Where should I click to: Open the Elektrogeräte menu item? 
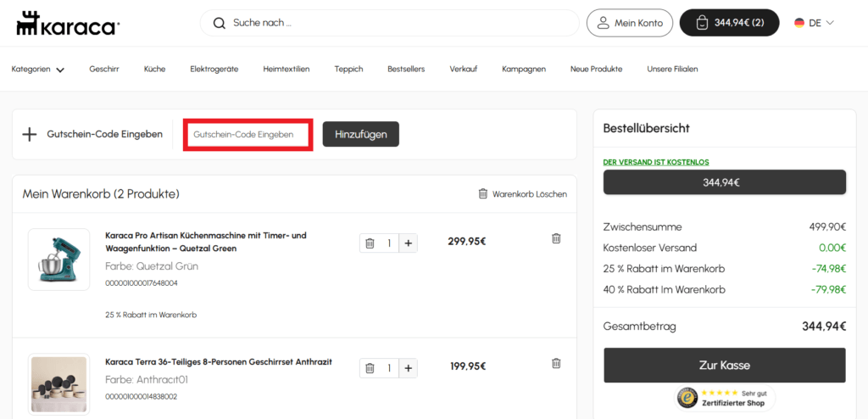214,70
